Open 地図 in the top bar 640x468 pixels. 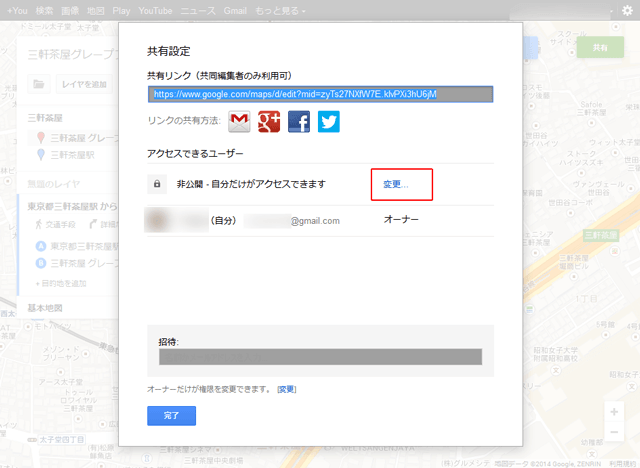[96, 11]
